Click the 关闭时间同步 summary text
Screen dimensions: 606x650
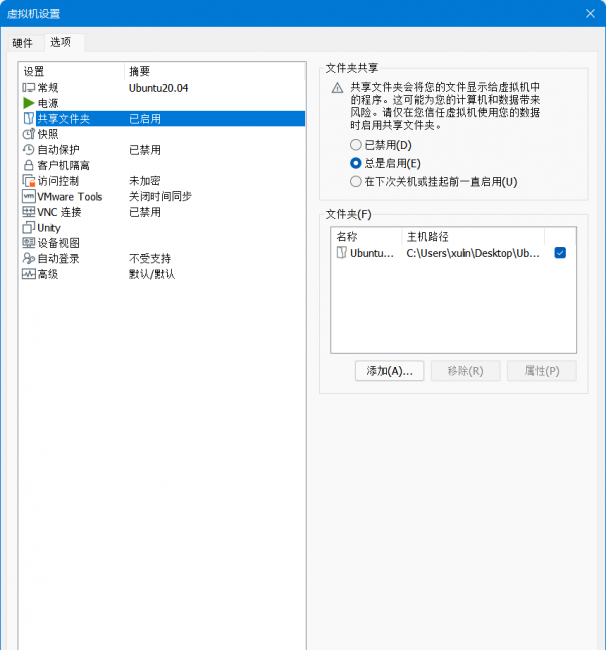160,196
